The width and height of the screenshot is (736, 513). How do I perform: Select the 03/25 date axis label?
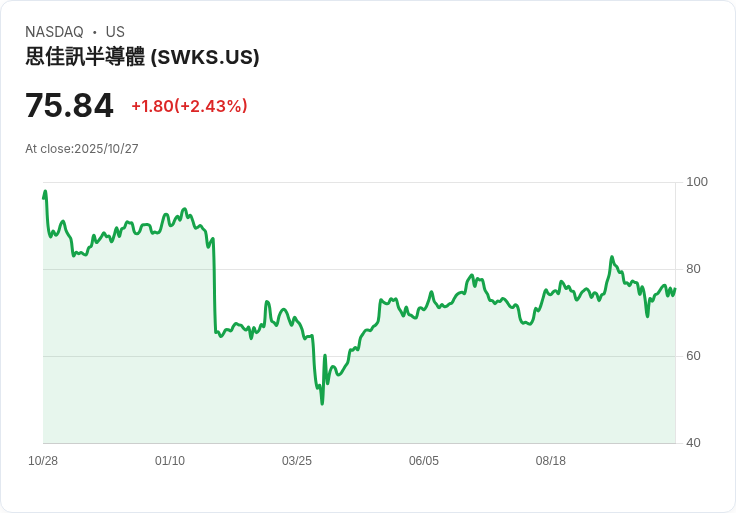pyautogui.click(x=297, y=461)
